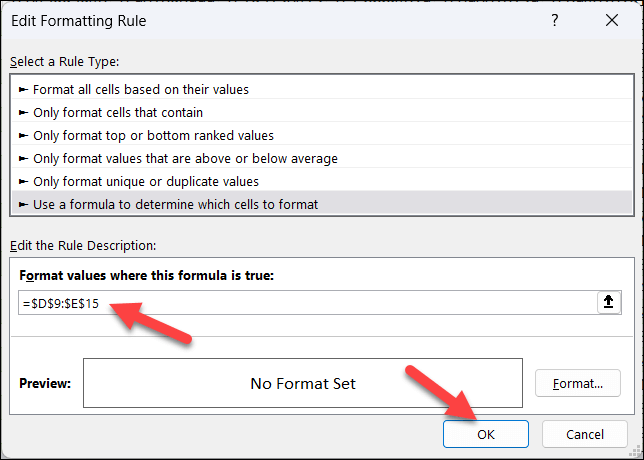
Task: Click the 'Select a Rule Type:' label
Action: point(64,62)
